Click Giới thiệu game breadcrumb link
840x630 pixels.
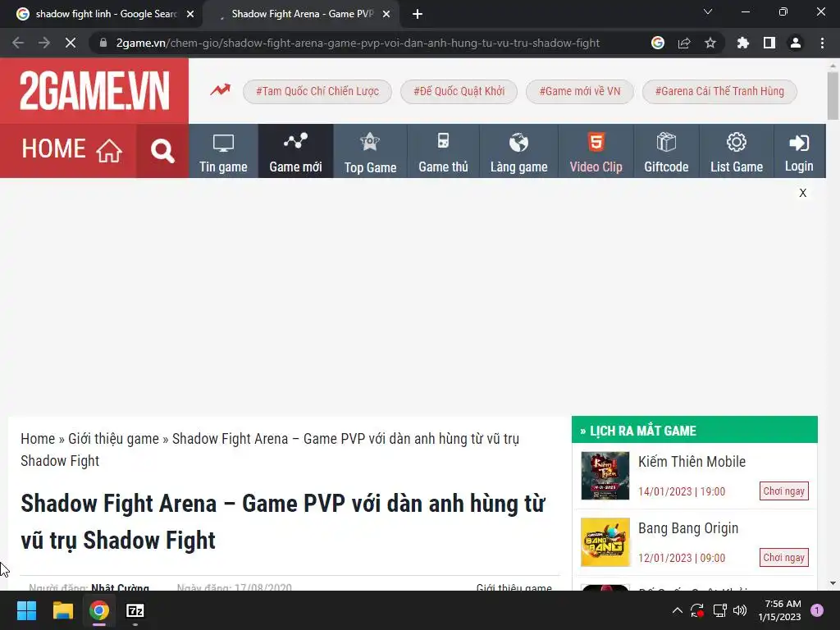[113, 439]
